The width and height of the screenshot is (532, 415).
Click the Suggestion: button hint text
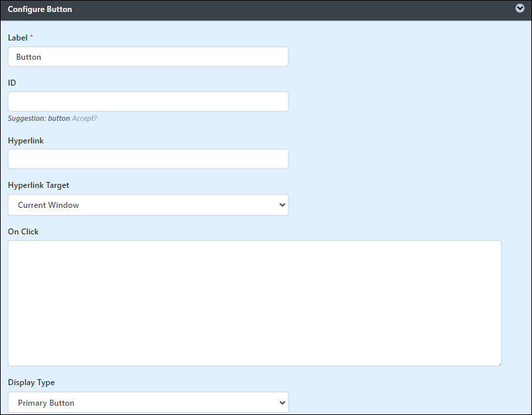[x=38, y=118]
